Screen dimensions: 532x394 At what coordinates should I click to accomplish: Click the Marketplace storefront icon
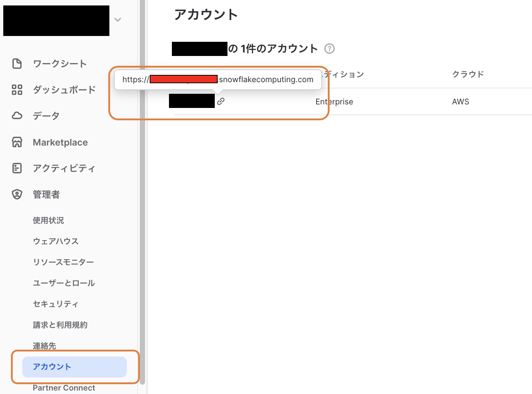pyautogui.click(x=17, y=142)
